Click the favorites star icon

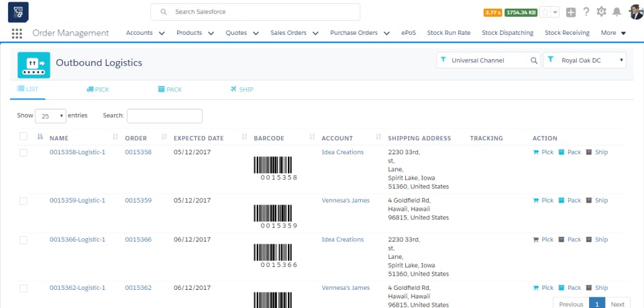[x=545, y=12]
